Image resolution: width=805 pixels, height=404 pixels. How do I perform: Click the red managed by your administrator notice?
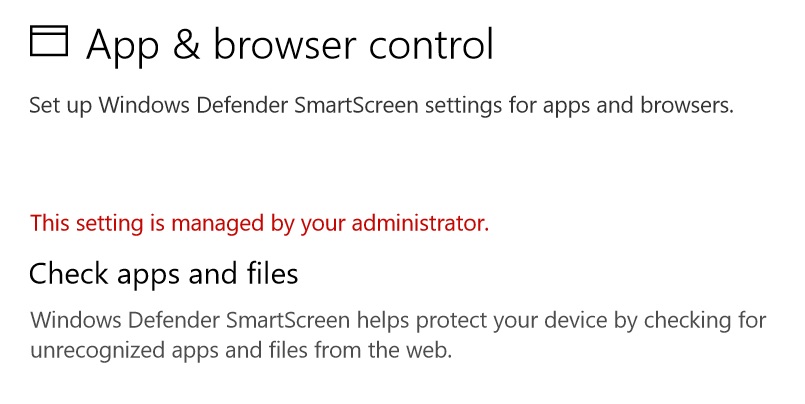pos(259,224)
